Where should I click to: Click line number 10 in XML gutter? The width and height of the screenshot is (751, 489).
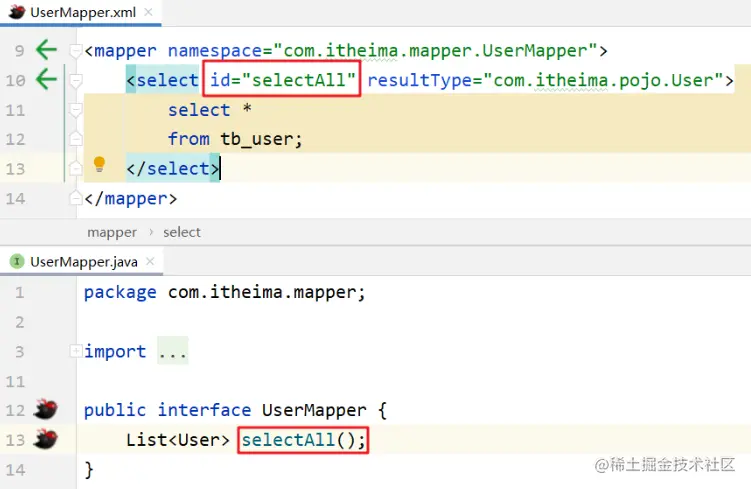[x=15, y=80]
